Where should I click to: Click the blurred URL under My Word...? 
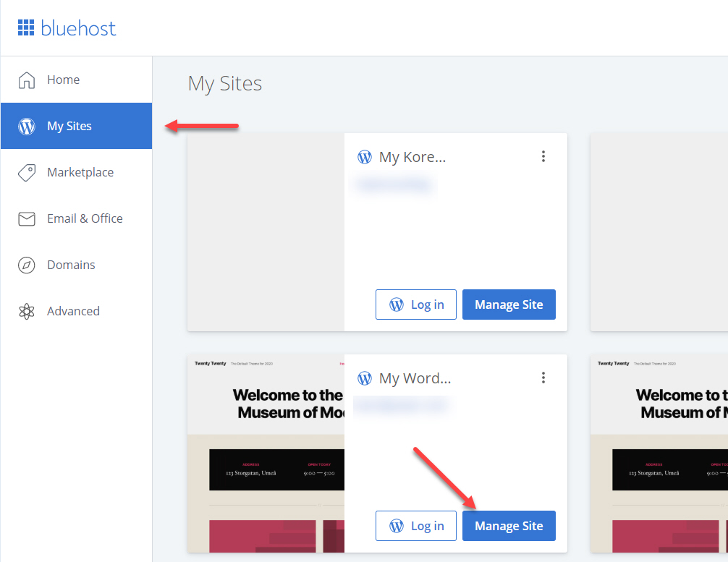pos(401,406)
